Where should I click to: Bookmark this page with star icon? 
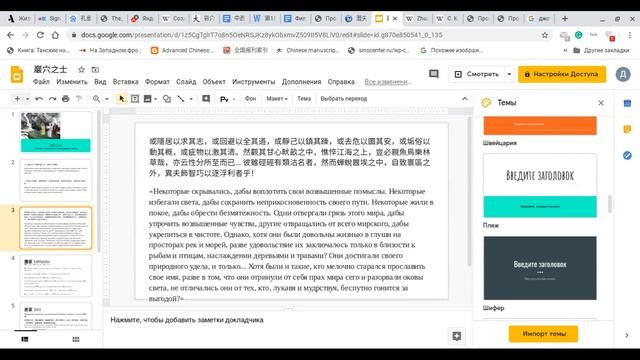pos(545,35)
